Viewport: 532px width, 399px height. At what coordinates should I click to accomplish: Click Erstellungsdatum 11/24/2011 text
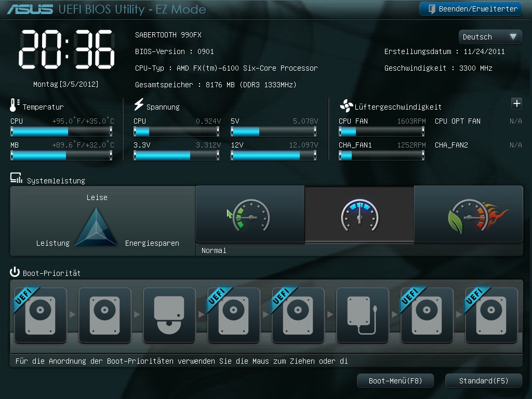point(445,51)
